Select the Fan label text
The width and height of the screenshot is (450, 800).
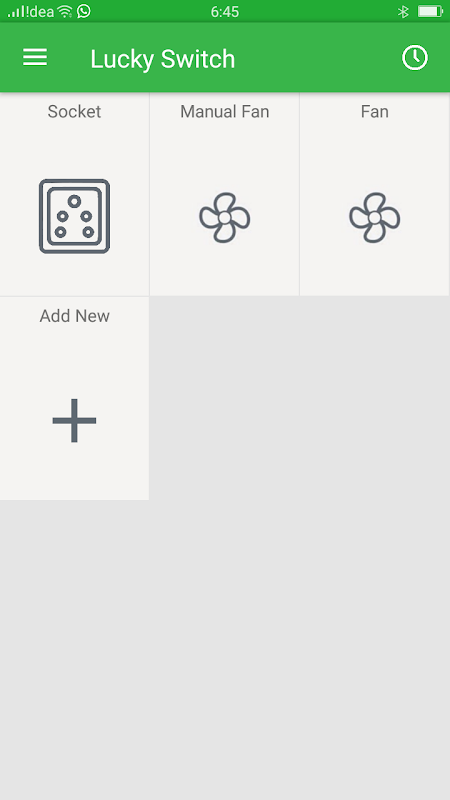(374, 112)
